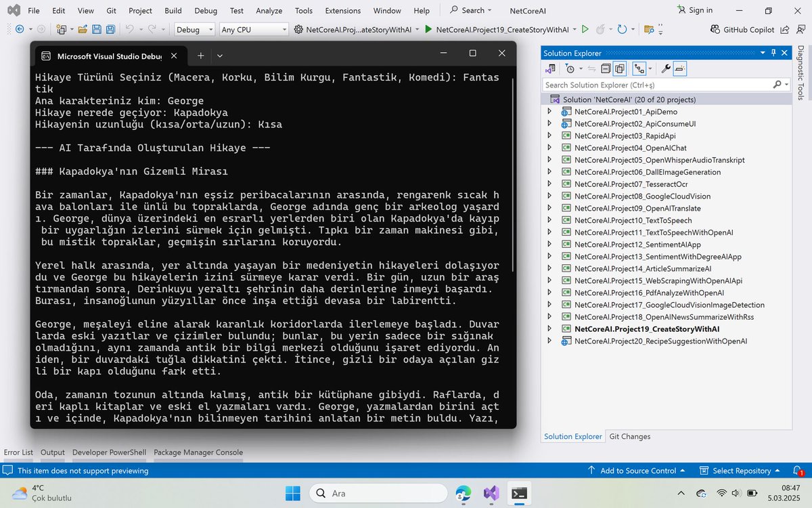This screenshot has height=508, width=812.
Task: Click the Hot Reload flame icon
Action: (600, 29)
